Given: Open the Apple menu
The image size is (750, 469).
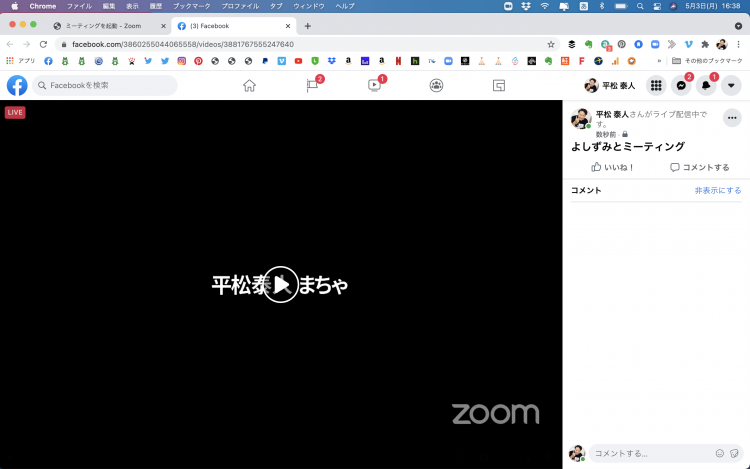Looking at the screenshot, I should tap(14, 6).
